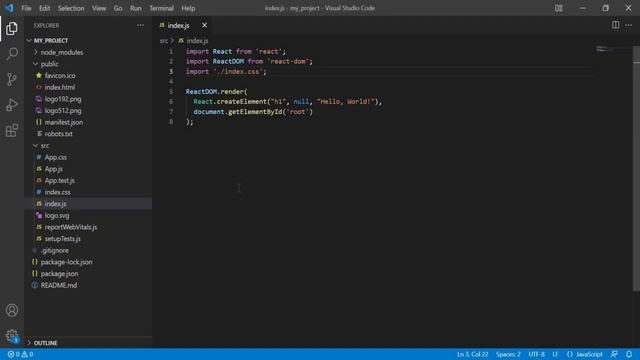Change indentation via Spaces: 2
640x360 pixels.
click(x=508, y=354)
